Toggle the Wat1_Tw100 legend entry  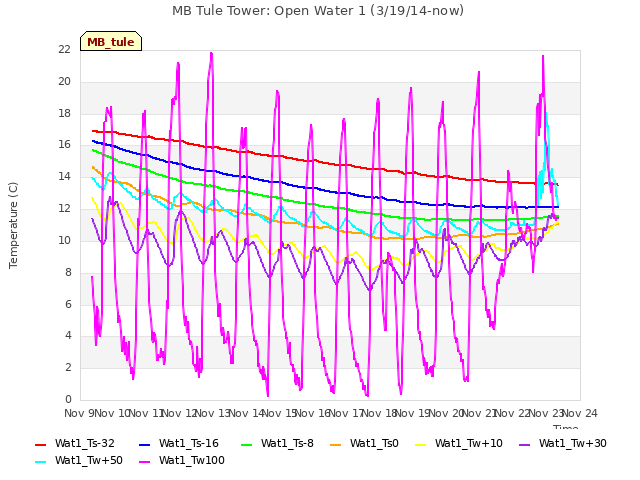tap(182, 460)
